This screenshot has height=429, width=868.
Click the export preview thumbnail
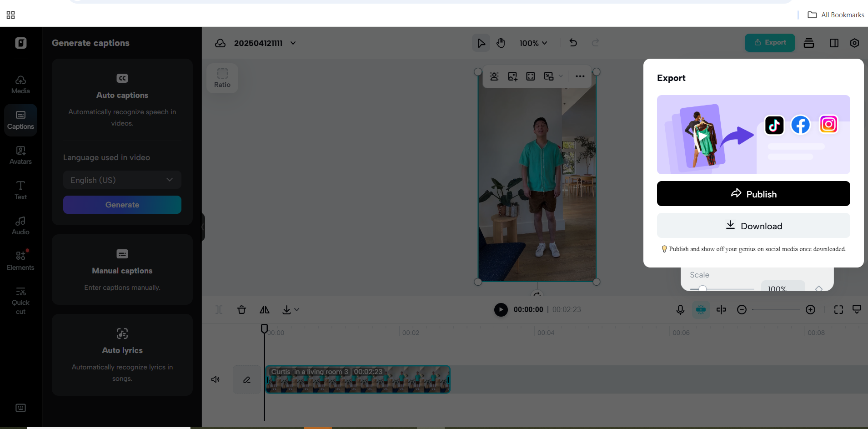753,135
